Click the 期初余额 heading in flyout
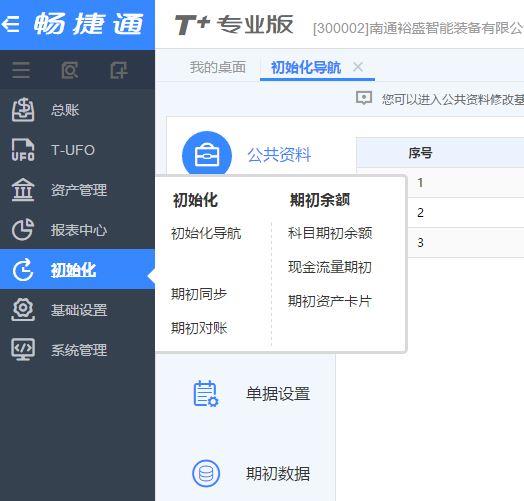 (x=319, y=200)
